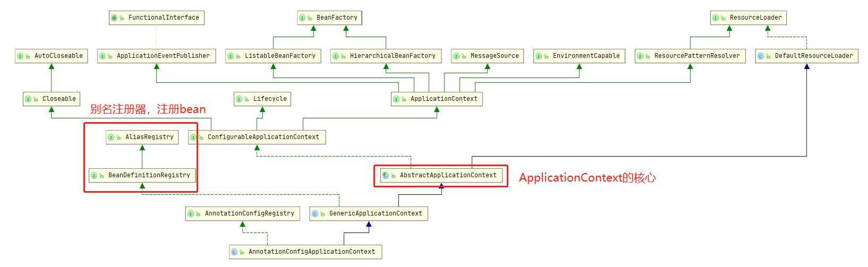868x267 pixels.
Task: Click the interface icon on AnnotationConfigRegistry
Action: point(191,214)
